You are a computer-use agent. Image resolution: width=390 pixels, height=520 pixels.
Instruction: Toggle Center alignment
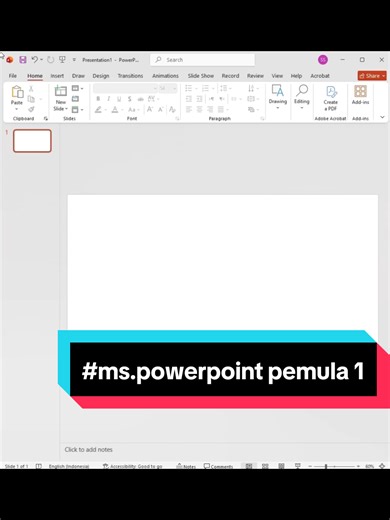tap(199, 109)
